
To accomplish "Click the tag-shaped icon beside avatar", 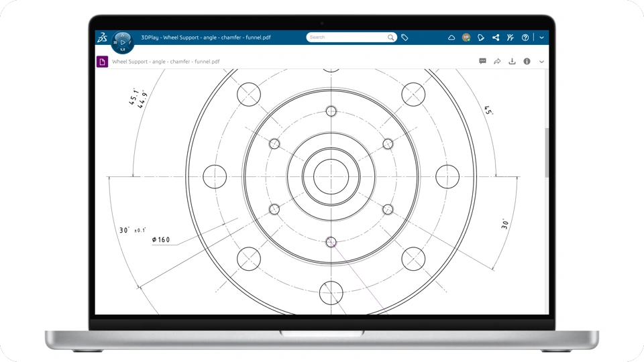I will (x=480, y=38).
